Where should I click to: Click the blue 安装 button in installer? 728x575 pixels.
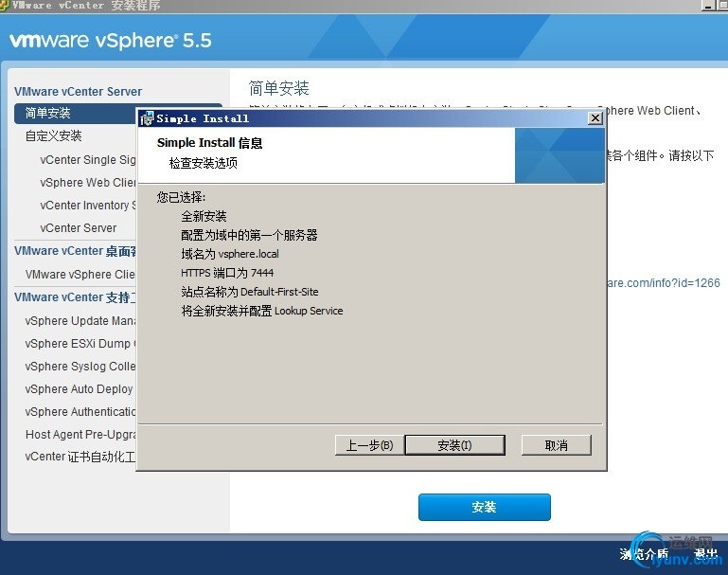[x=485, y=507]
